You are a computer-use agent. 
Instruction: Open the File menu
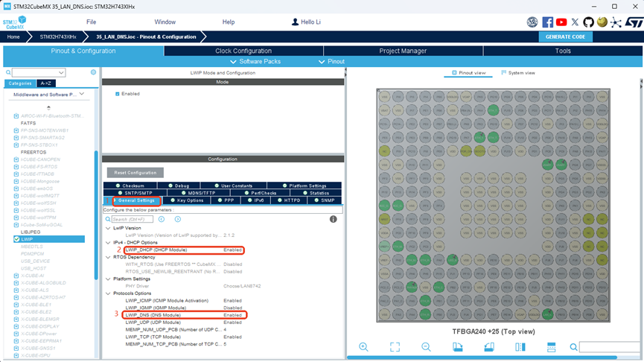[x=91, y=22]
